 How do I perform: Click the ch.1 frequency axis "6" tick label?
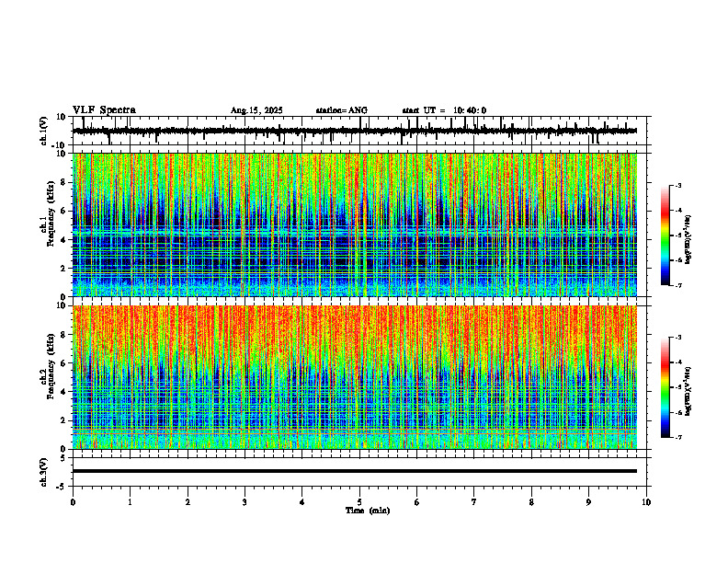(x=64, y=211)
